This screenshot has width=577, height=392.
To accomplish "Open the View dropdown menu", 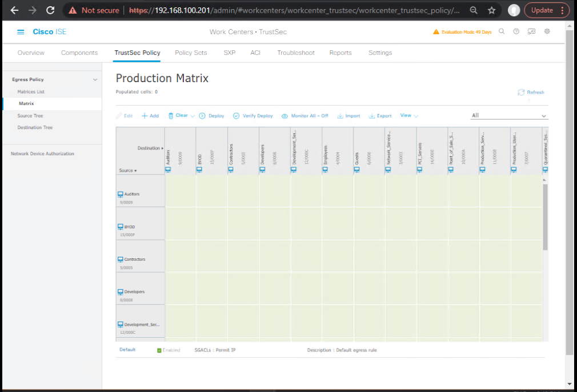I will 409,115.
